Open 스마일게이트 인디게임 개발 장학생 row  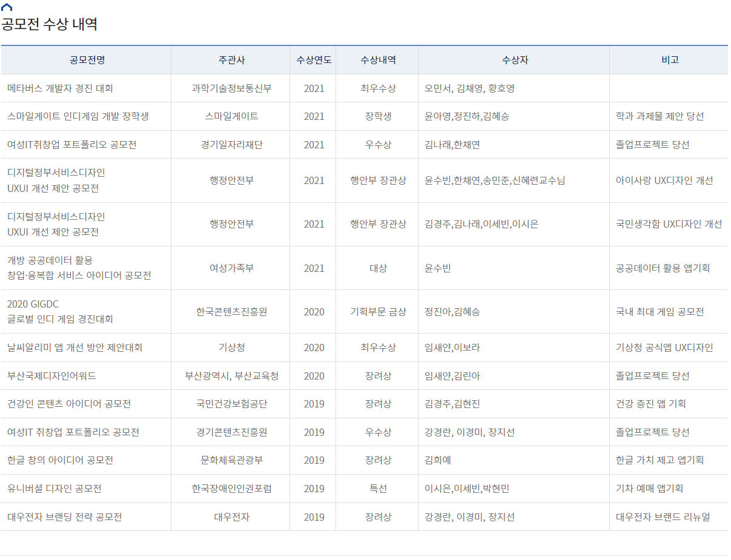(78, 116)
